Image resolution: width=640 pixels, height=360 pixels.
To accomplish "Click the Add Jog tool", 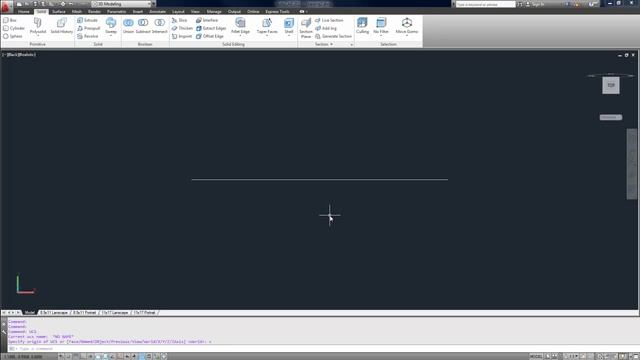I will 326,28.
